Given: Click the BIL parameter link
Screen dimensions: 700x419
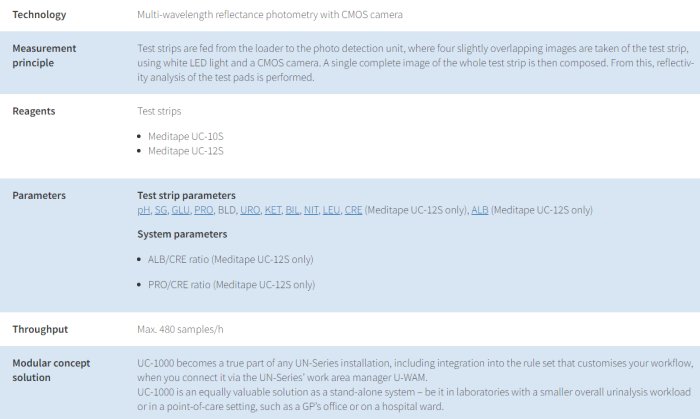Looking at the screenshot, I should tap(293, 210).
